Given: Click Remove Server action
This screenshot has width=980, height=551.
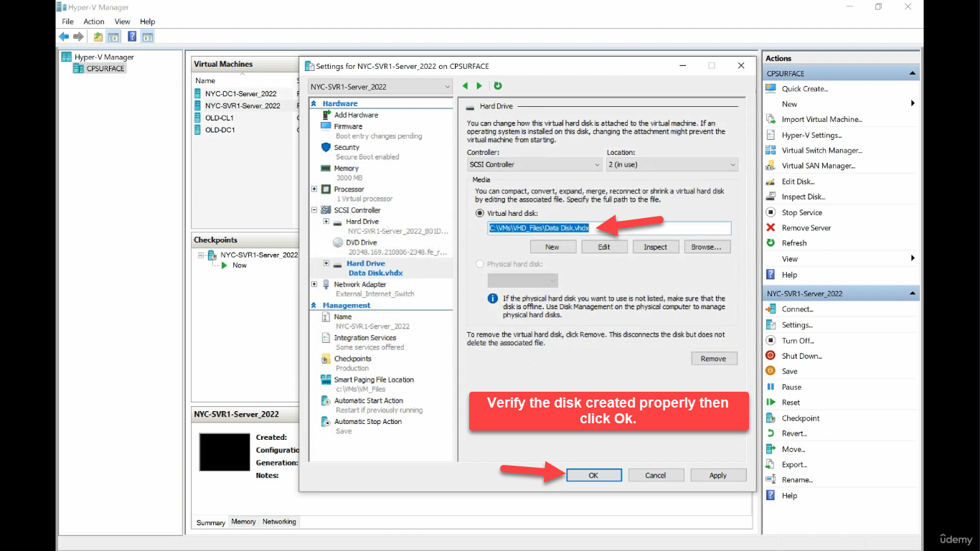Looking at the screenshot, I should 806,228.
